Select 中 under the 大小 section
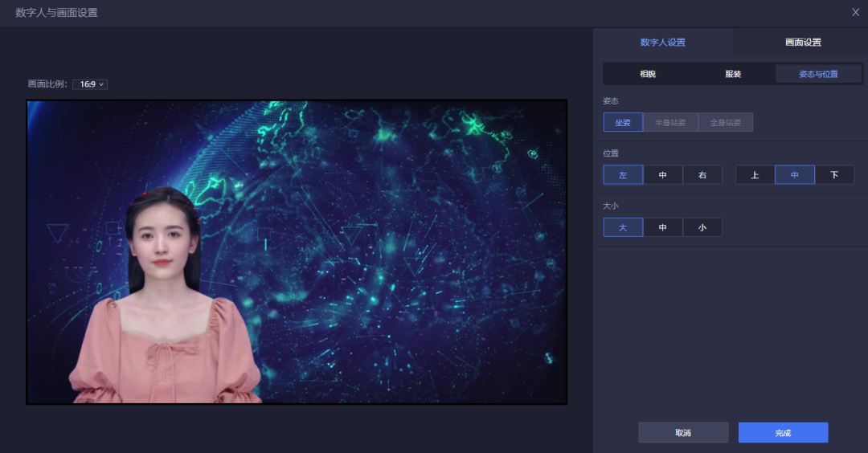868x453 pixels. pos(663,227)
